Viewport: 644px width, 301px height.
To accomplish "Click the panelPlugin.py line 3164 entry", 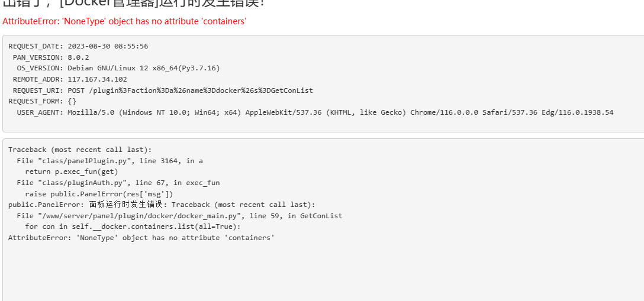I will tap(110, 161).
